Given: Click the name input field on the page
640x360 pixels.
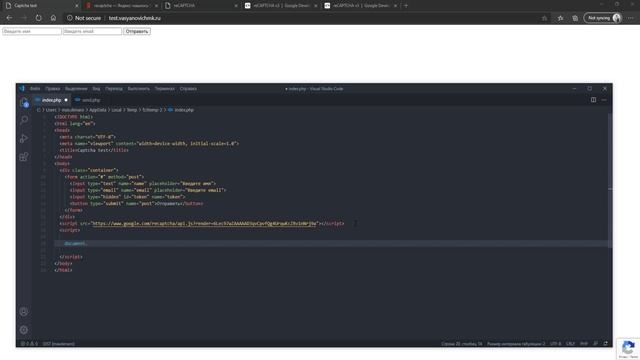Looking at the screenshot, I should click(32, 31).
